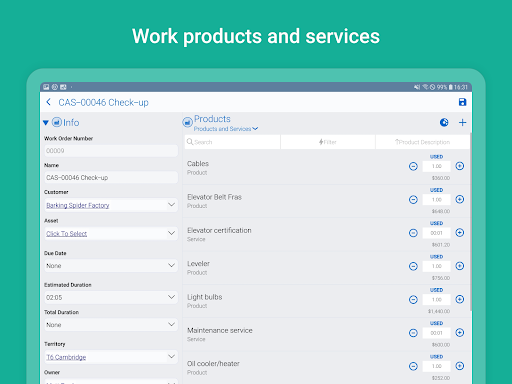Screen dimensions: 512x384
Task: Click the Search field in products list
Action: tap(232, 142)
